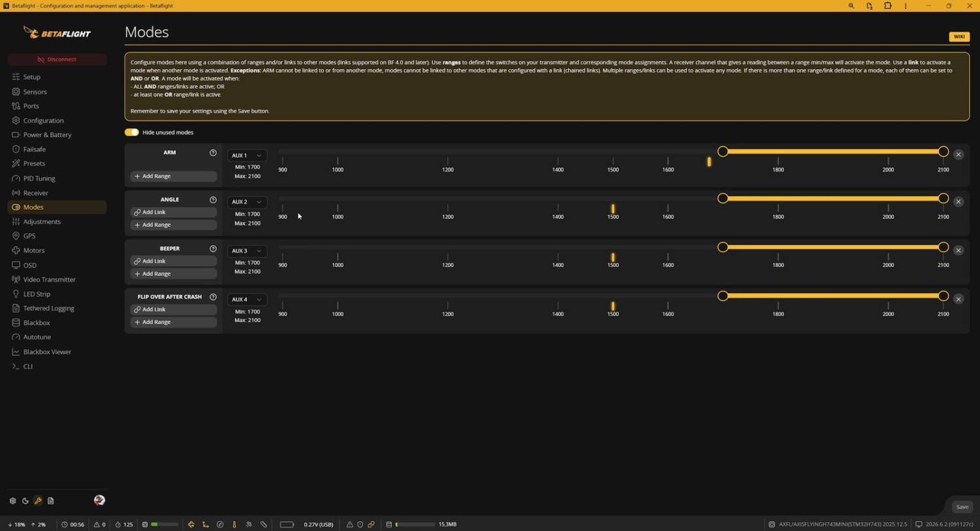Add Range to the ARM mode
This screenshot has width=980, height=531.
pos(173,176)
